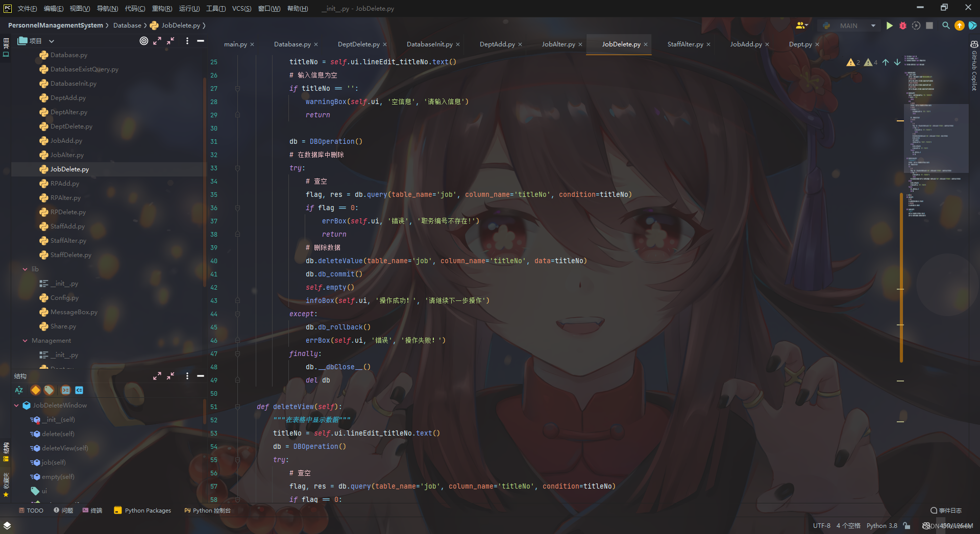
Task: Collapse the lib folder in project tree
Action: click(25, 269)
